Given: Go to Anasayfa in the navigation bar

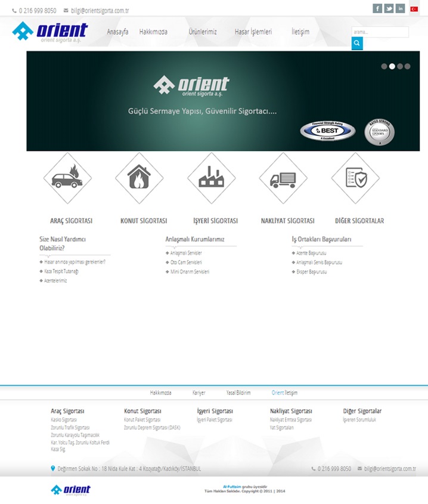Looking at the screenshot, I should point(117,32).
